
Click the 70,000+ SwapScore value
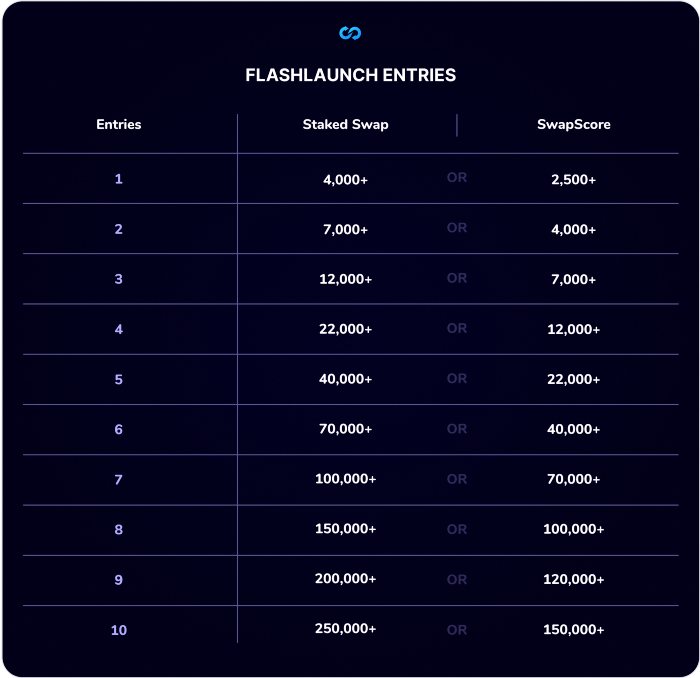tap(574, 479)
